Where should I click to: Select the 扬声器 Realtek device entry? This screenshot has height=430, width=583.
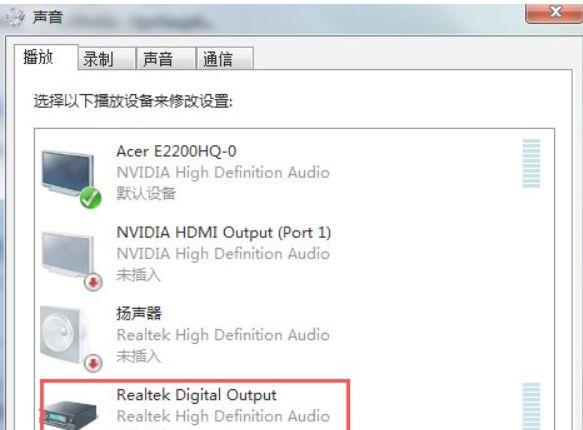point(294,336)
